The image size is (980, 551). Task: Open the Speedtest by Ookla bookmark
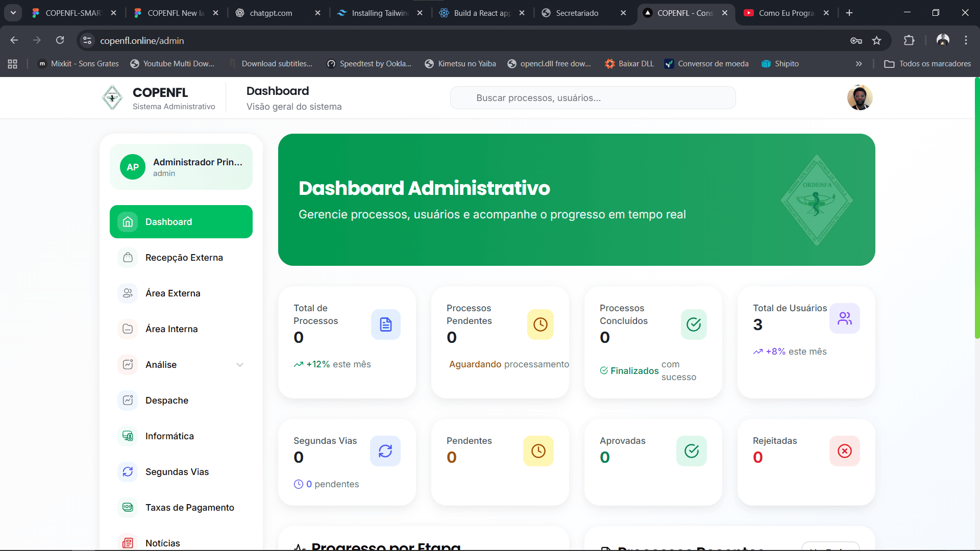coord(369,64)
